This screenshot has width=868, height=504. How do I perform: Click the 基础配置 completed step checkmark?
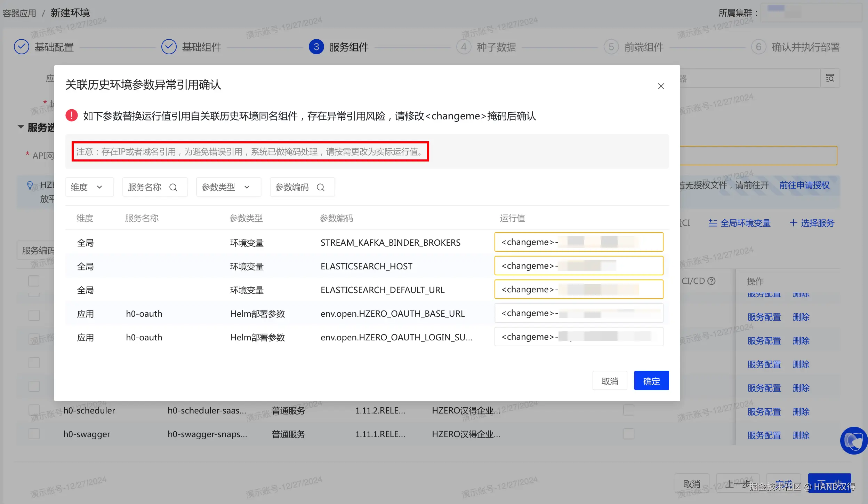pos(22,47)
